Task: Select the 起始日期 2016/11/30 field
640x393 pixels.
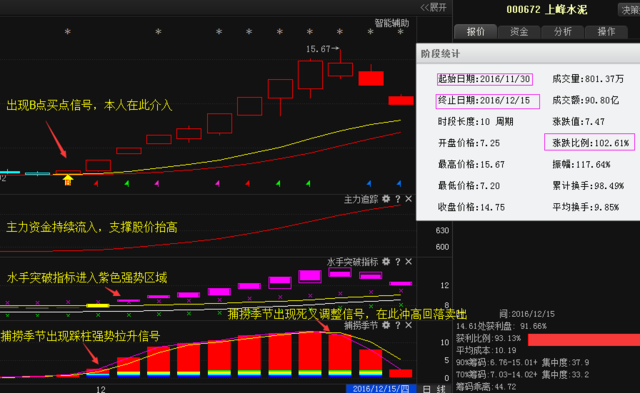Action: point(484,79)
